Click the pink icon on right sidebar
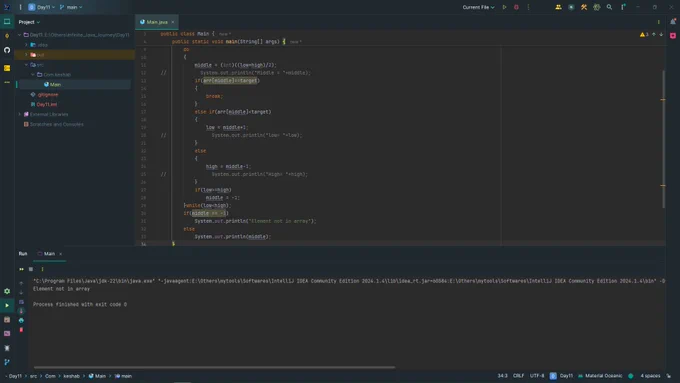This screenshot has height=383, width=680. coord(673,36)
